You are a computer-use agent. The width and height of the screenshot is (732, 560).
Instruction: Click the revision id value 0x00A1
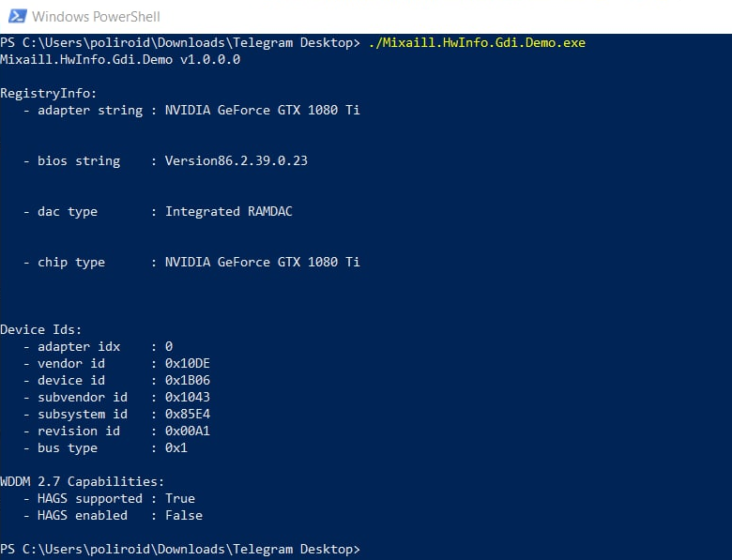click(x=188, y=431)
